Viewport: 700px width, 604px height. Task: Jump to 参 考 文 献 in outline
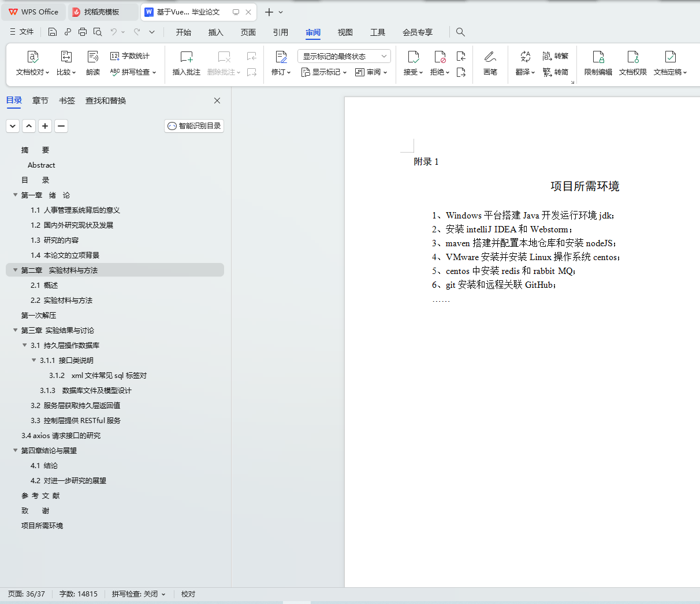pos(40,495)
